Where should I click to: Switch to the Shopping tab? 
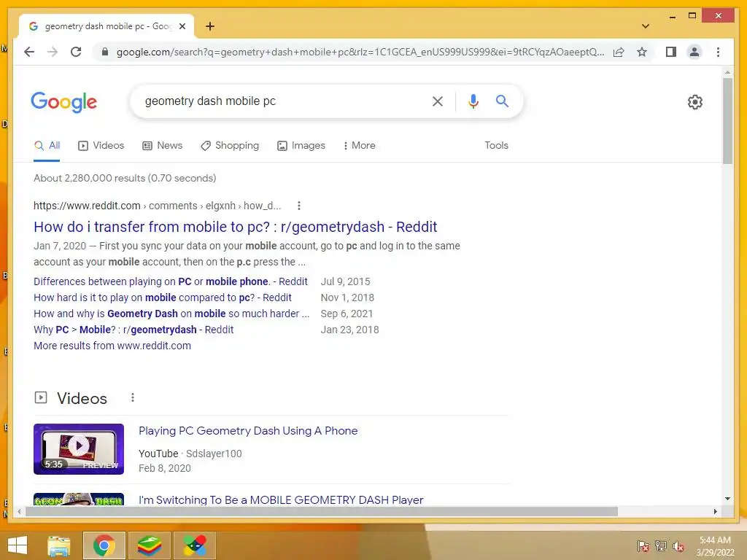(x=230, y=145)
